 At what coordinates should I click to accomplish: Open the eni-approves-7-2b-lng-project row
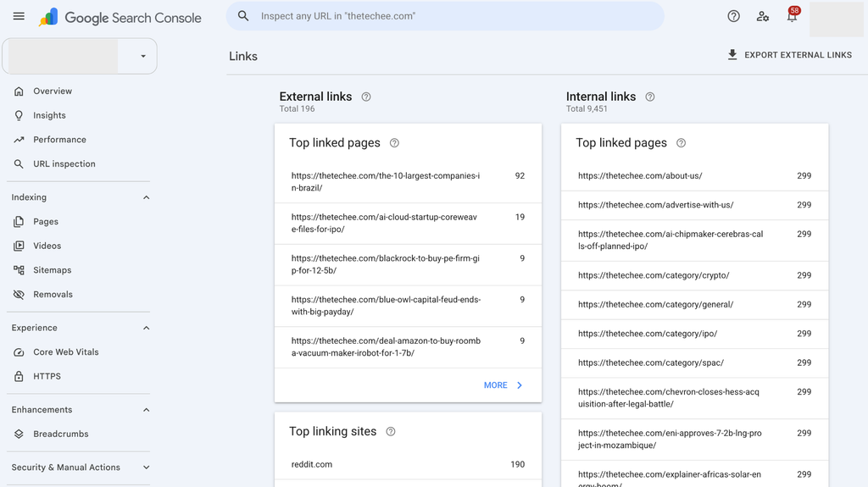[x=695, y=440]
